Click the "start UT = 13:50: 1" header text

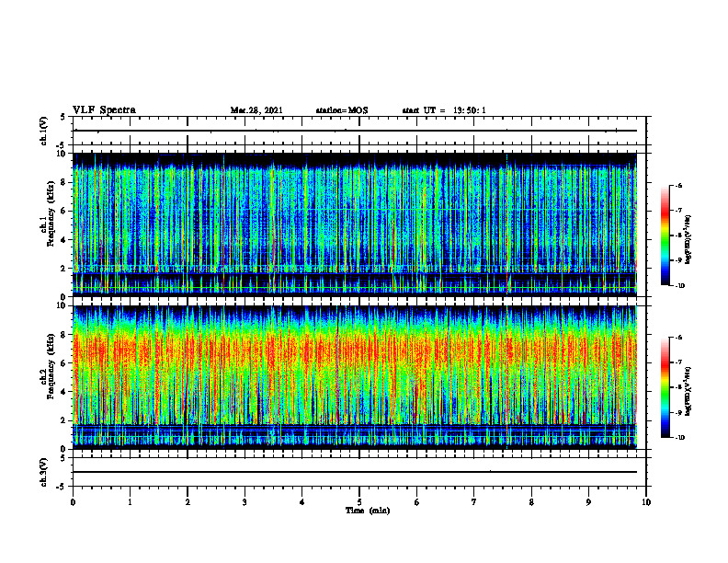click(444, 110)
